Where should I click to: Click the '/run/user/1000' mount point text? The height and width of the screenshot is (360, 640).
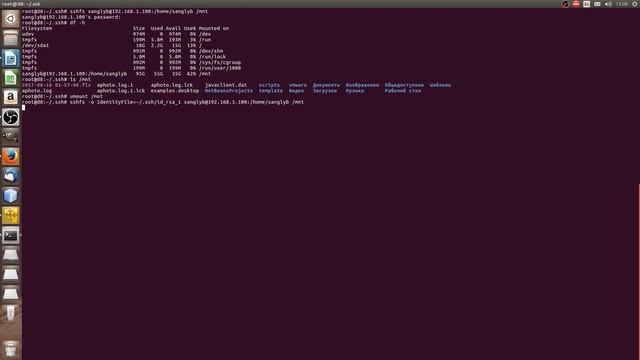(x=220, y=69)
